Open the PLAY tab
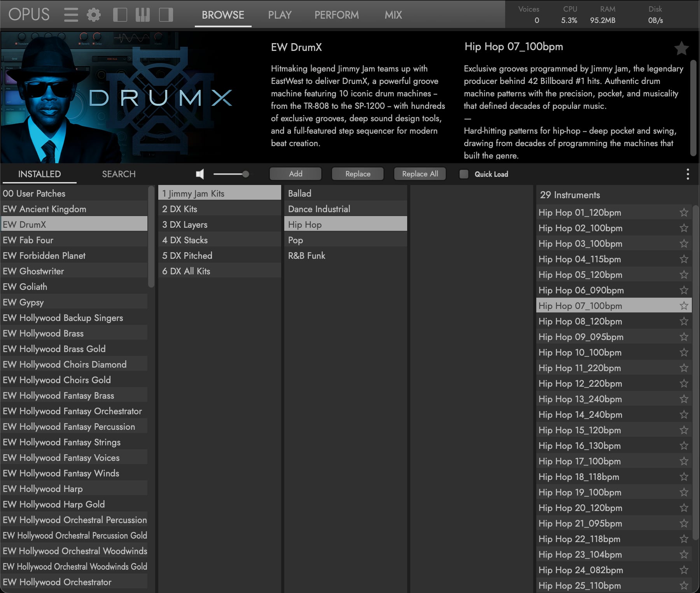Screen dimensions: 700x593 tap(280, 15)
